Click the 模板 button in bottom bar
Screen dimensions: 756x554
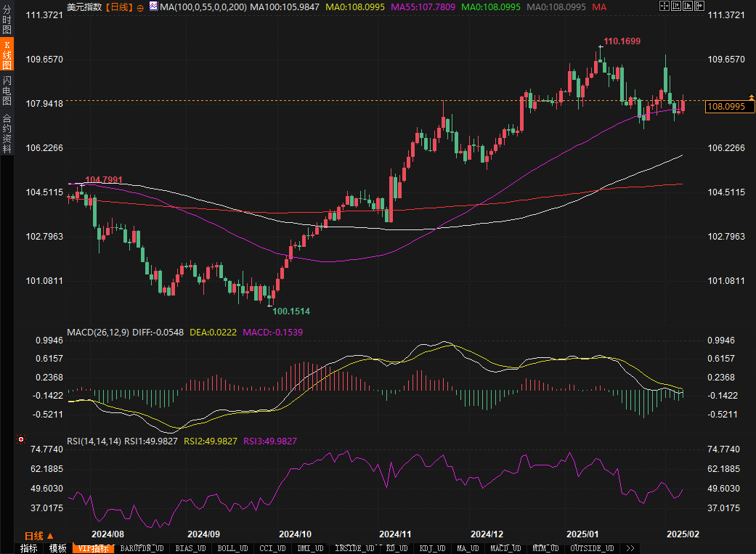(58, 548)
